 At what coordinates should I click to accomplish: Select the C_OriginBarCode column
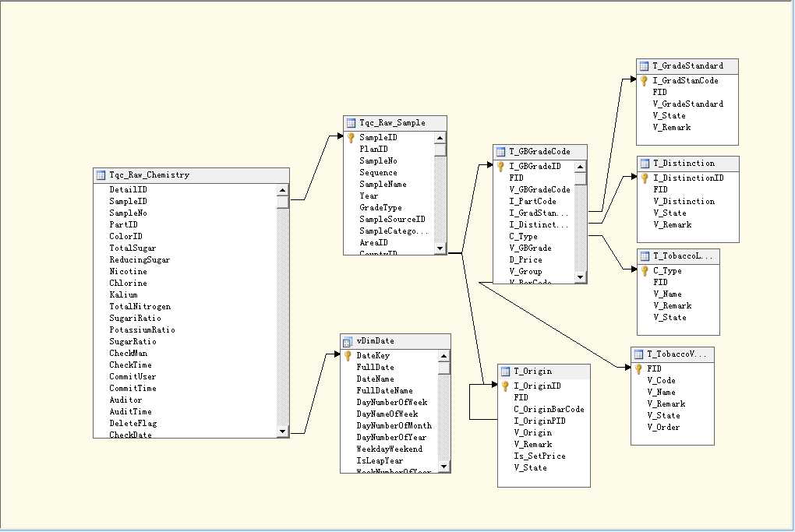(549, 410)
